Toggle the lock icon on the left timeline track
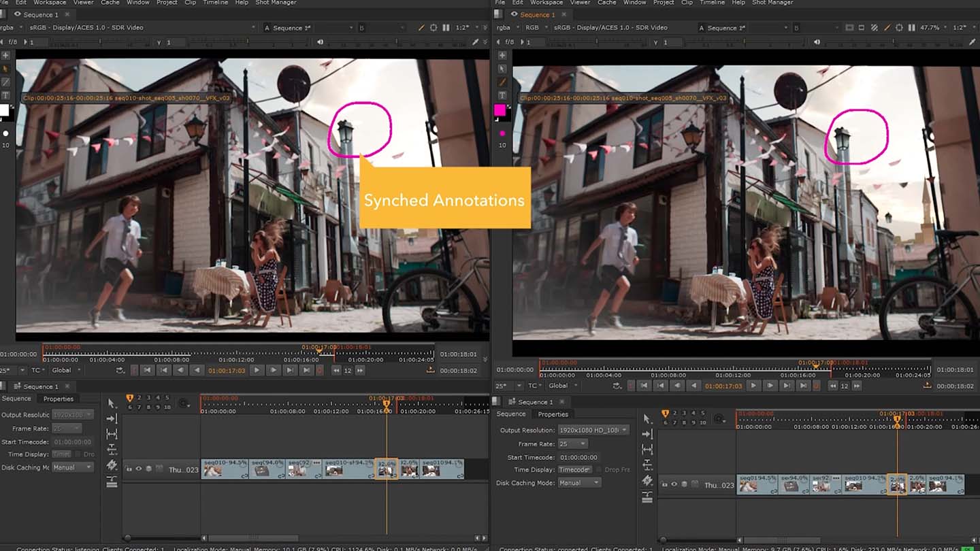This screenshot has height=551, width=980. [x=129, y=469]
